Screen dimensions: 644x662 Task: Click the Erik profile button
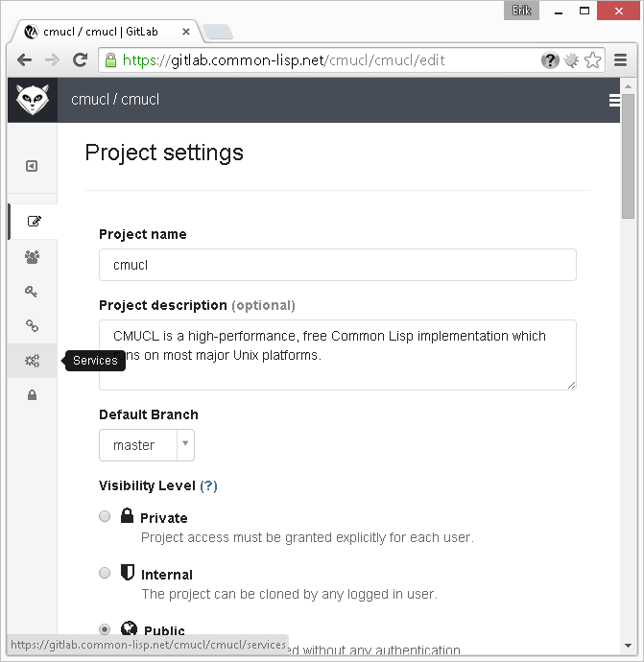521,11
